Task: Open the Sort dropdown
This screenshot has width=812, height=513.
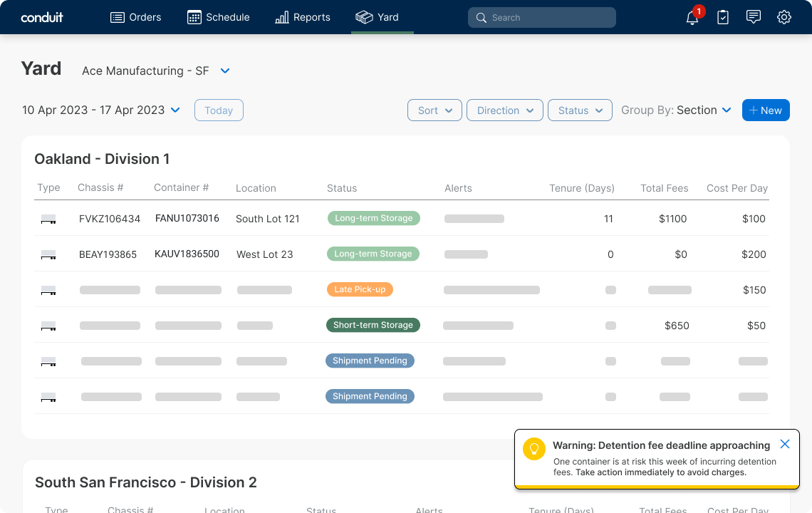Action: (434, 110)
